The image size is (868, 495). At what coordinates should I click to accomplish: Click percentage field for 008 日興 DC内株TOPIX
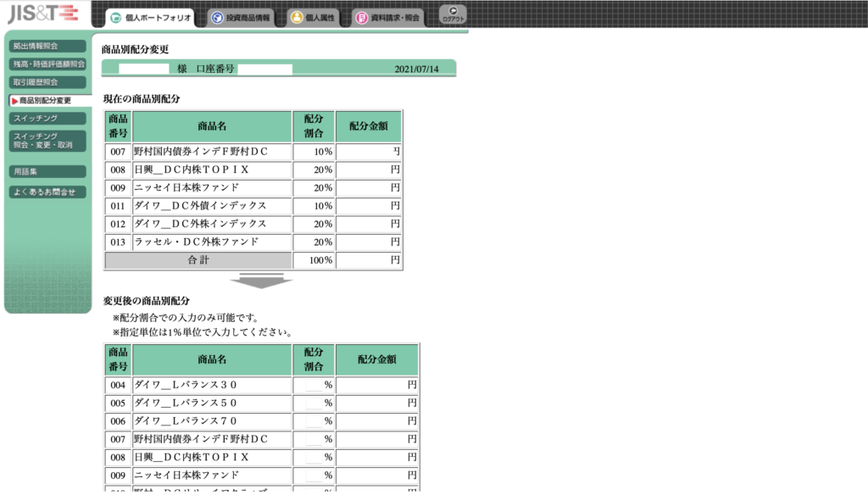(x=314, y=457)
